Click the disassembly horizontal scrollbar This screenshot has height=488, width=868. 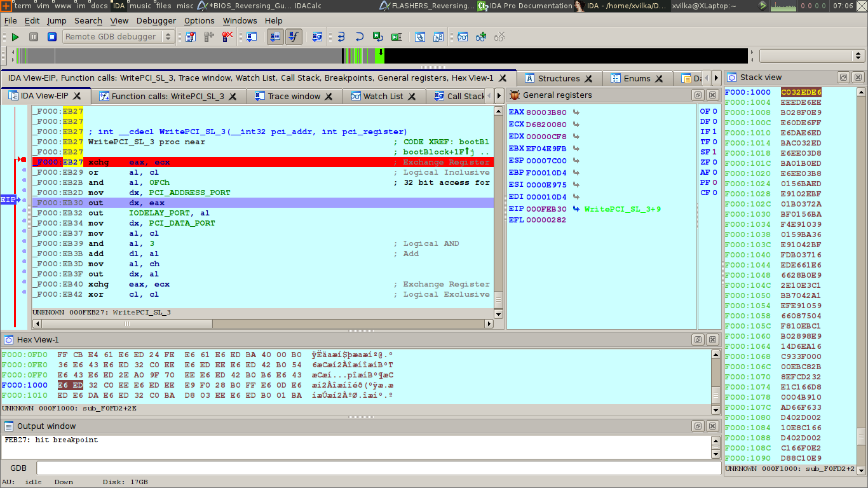[x=262, y=323]
